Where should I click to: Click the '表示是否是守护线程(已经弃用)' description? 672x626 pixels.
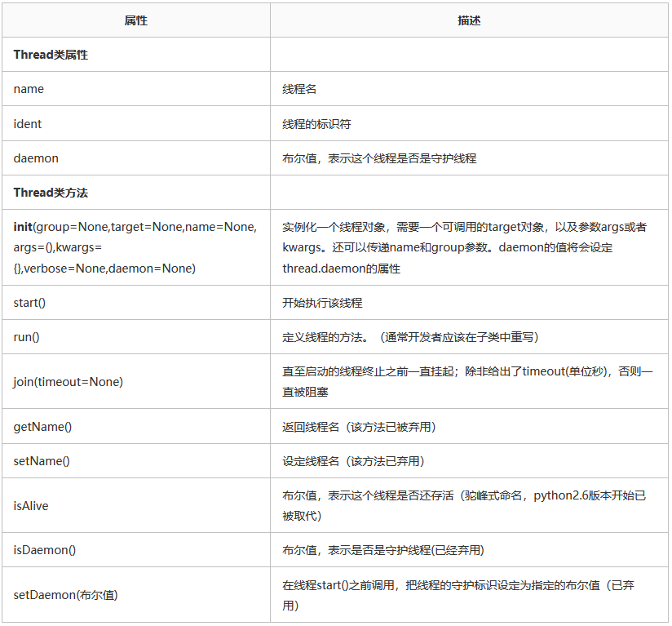pyautogui.click(x=469, y=549)
